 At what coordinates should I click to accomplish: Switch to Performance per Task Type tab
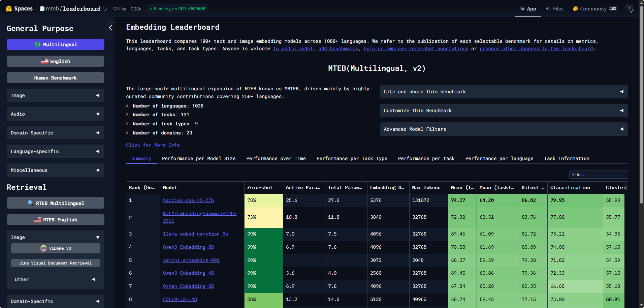click(x=352, y=158)
